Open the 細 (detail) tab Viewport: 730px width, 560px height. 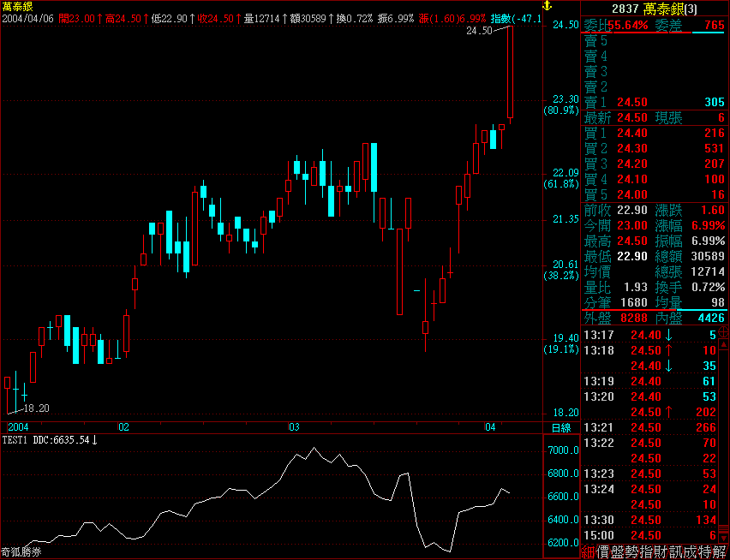click(588, 552)
